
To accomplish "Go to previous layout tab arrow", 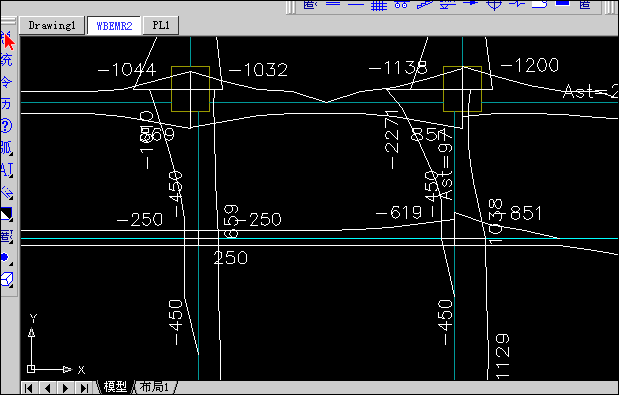I will click(x=47, y=388).
